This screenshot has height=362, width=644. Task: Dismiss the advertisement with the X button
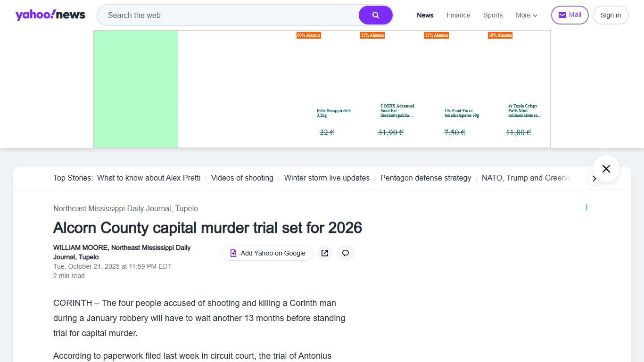click(x=606, y=168)
